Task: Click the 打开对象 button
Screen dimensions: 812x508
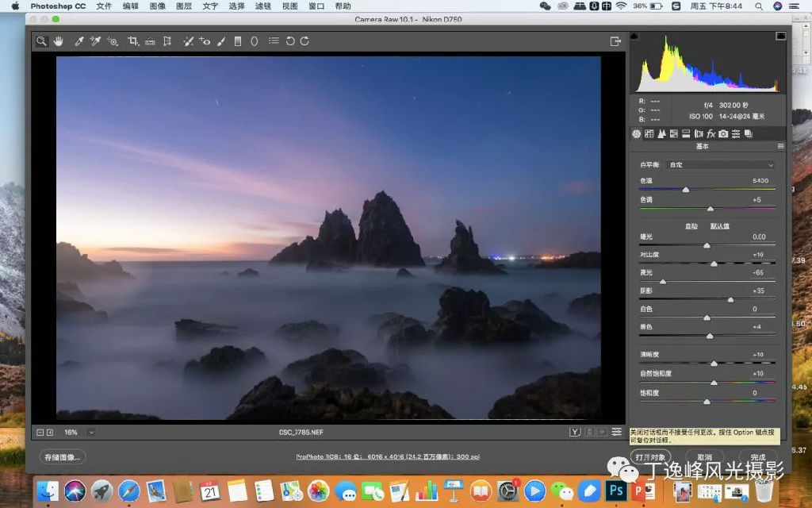Action: (x=652, y=457)
